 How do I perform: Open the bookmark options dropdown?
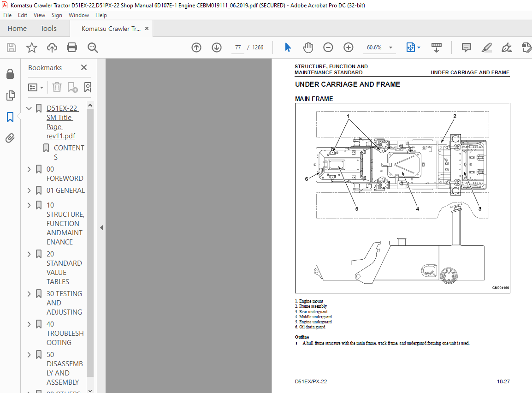coord(35,88)
